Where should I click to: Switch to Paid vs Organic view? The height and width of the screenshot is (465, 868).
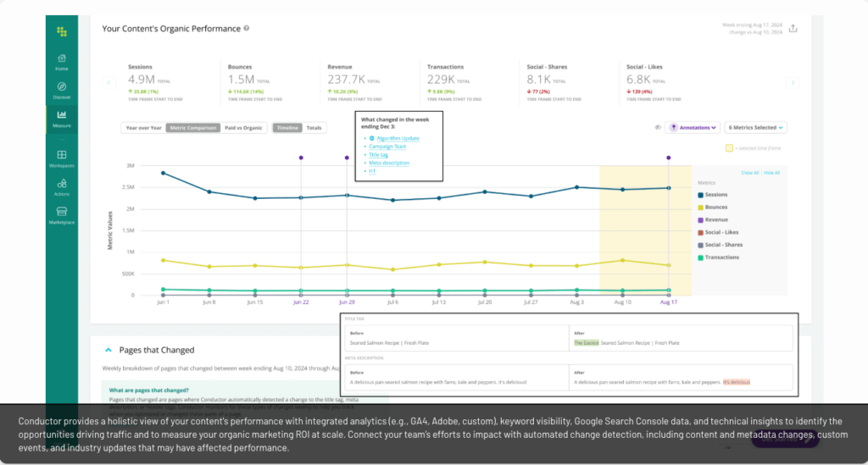[x=243, y=128]
